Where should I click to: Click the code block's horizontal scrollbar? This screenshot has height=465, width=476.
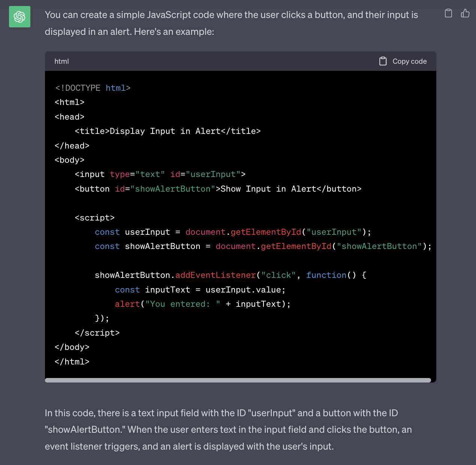238,380
